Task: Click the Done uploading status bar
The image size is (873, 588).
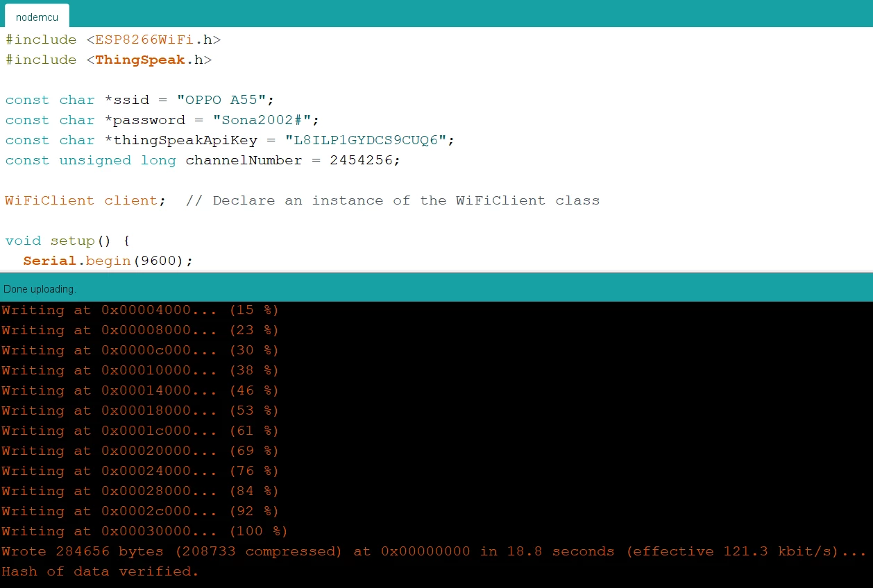Action: (436, 288)
